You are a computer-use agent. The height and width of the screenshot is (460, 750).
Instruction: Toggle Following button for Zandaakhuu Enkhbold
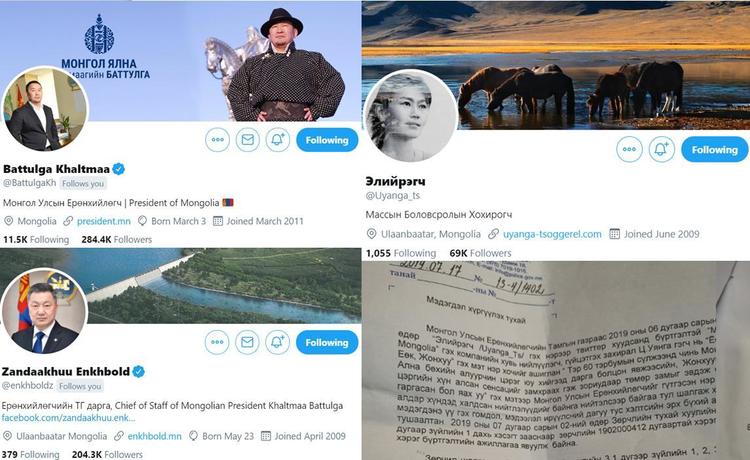[x=327, y=342]
